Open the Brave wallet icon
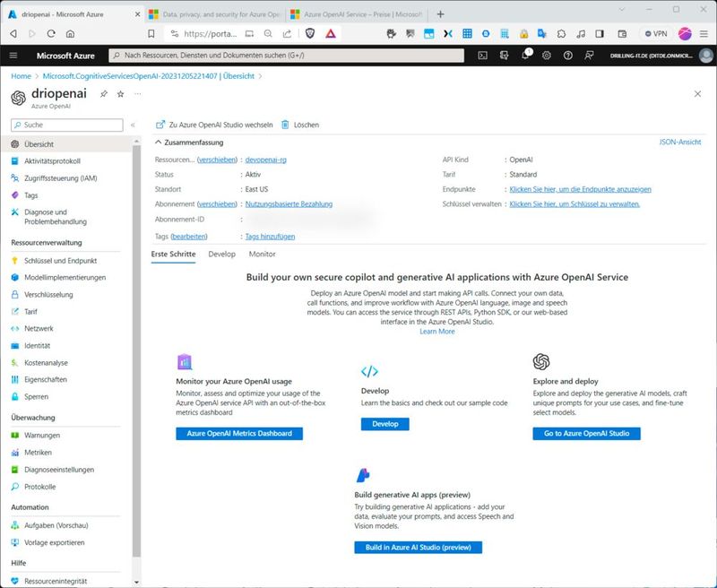 tap(622, 33)
